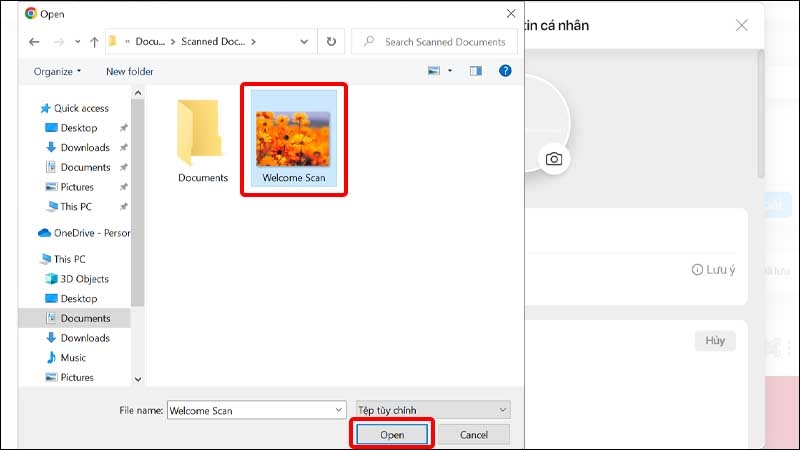The image size is (800, 450).
Task: Open pinned This PC under Quick access
Action: click(69, 207)
